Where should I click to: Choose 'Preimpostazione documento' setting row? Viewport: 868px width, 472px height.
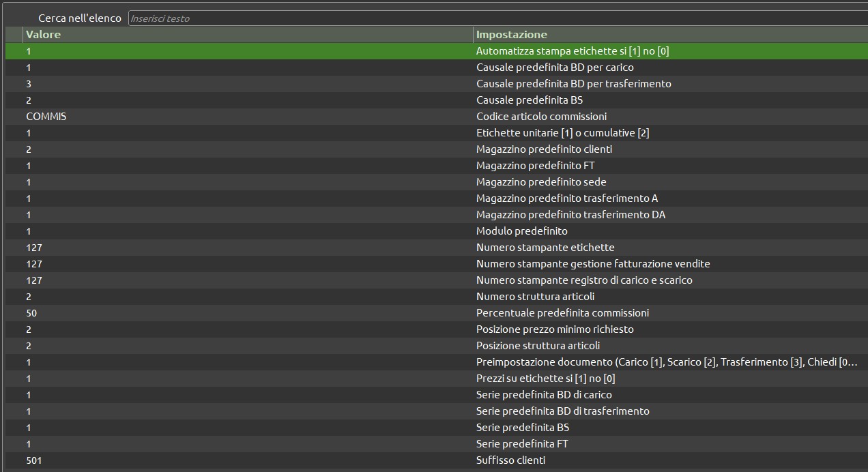[x=666, y=362]
